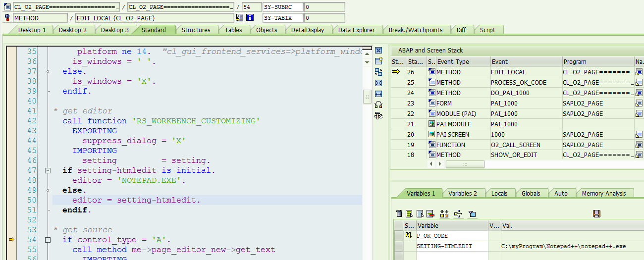Open the Memory Analysis tab
644x260 pixels.
(x=604, y=193)
